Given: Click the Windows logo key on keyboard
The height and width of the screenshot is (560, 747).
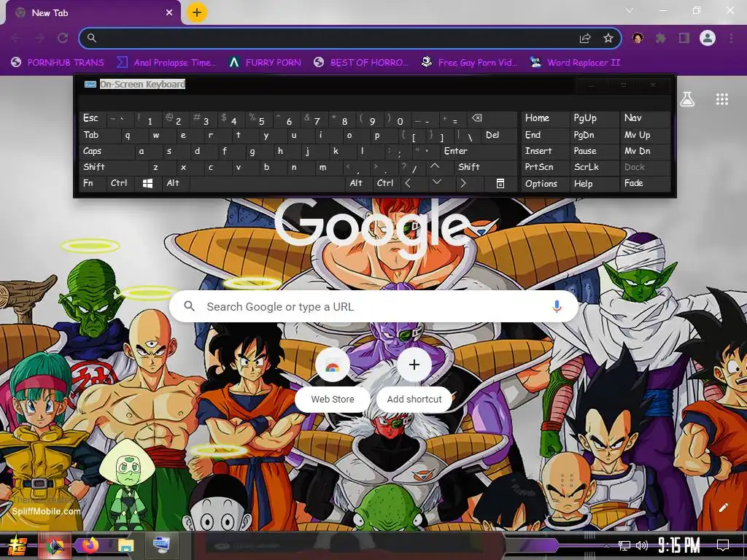Looking at the screenshot, I should (147, 183).
